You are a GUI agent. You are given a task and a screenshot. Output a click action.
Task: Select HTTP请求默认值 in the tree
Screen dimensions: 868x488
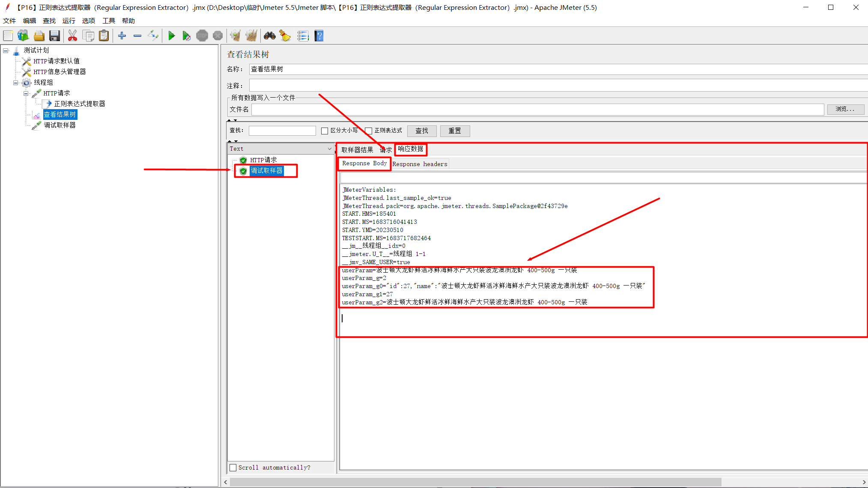coord(57,61)
